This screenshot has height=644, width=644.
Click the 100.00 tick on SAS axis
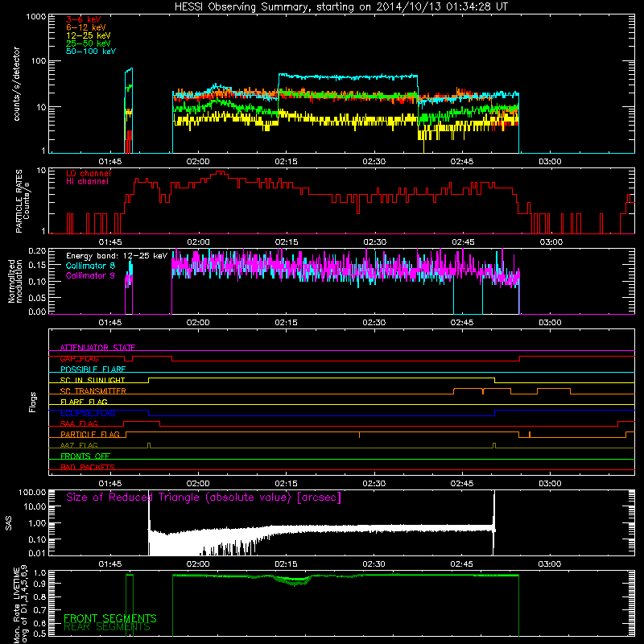pos(32,492)
